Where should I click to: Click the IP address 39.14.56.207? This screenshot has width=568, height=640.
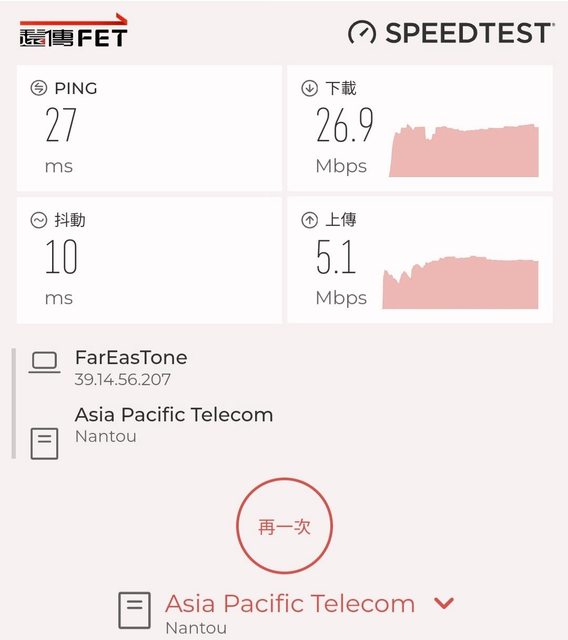click(x=122, y=380)
